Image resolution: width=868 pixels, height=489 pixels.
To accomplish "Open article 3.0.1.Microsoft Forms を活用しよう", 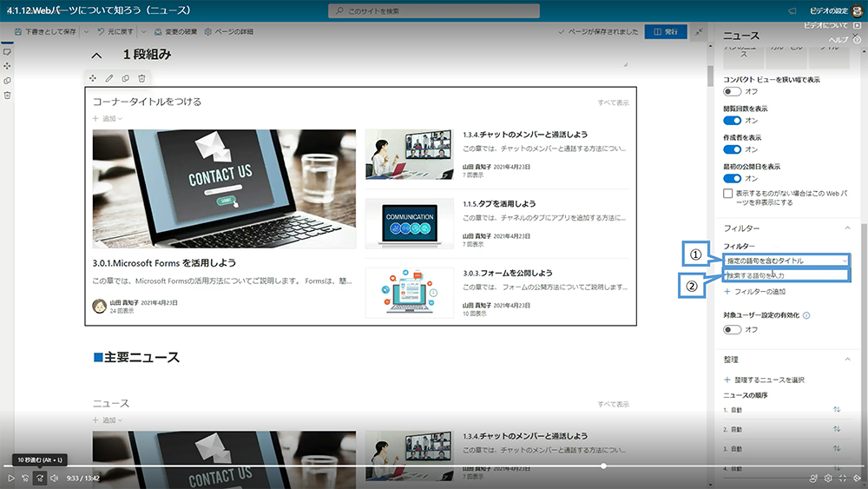I will [x=164, y=263].
